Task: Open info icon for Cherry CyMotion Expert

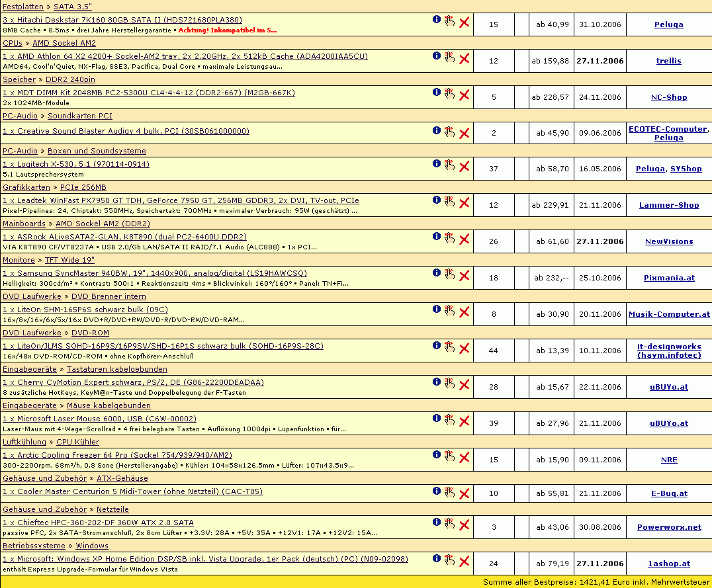Action: 436,382
